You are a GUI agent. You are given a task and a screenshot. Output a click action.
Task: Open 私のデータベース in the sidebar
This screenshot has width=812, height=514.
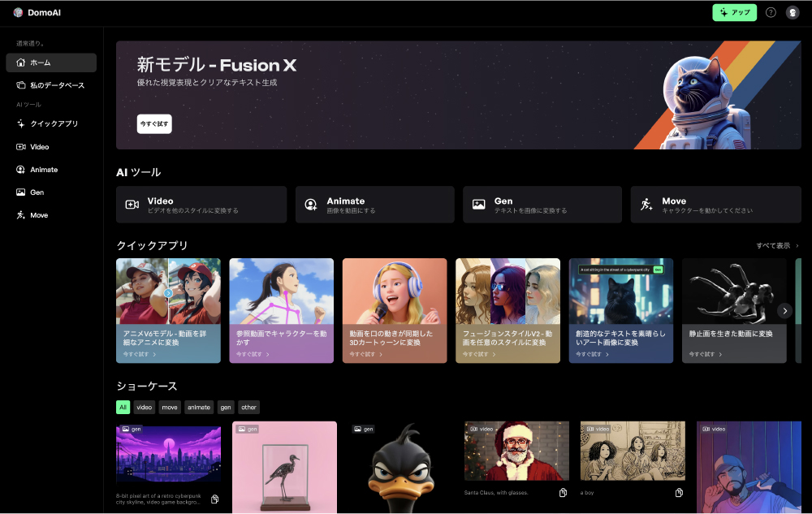click(x=51, y=85)
